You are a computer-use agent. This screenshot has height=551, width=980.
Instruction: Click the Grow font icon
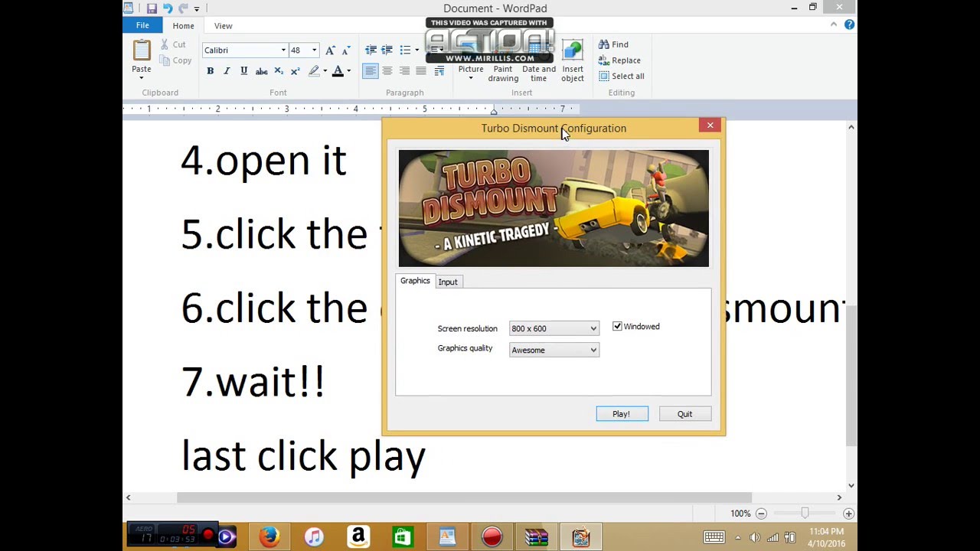point(330,51)
